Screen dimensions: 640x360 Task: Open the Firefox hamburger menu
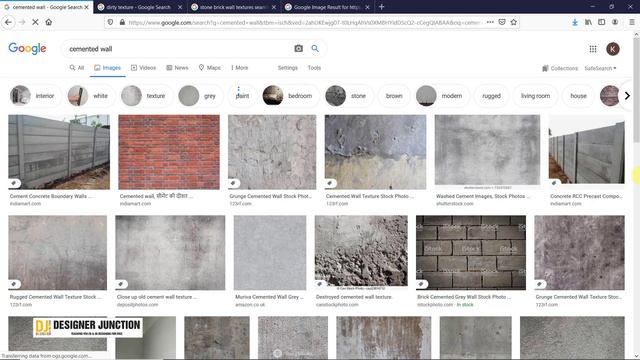631,22
